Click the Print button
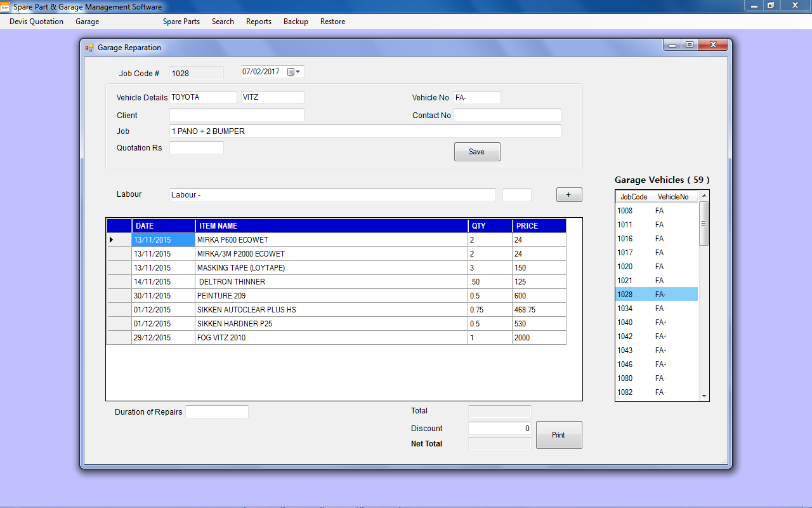Viewport: 812px width, 508px height. [559, 435]
